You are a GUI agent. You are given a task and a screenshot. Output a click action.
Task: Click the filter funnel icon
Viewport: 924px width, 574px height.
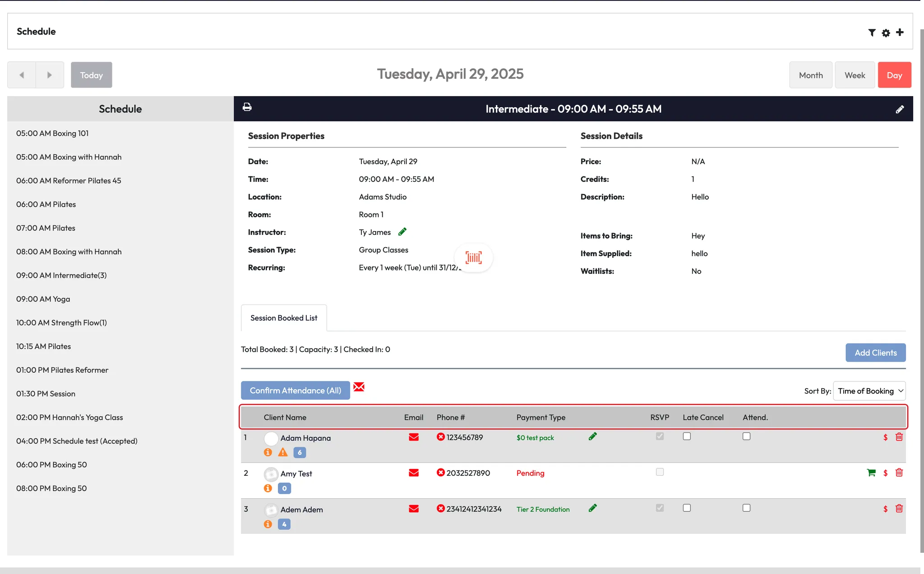(x=872, y=32)
